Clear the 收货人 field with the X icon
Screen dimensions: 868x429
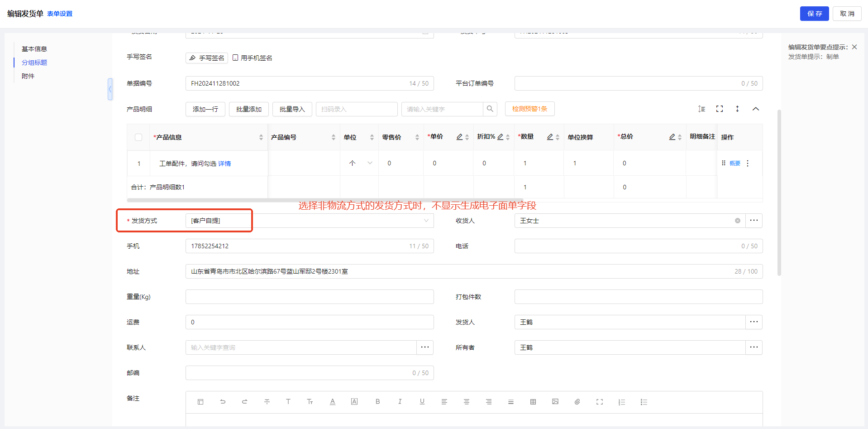click(x=738, y=221)
